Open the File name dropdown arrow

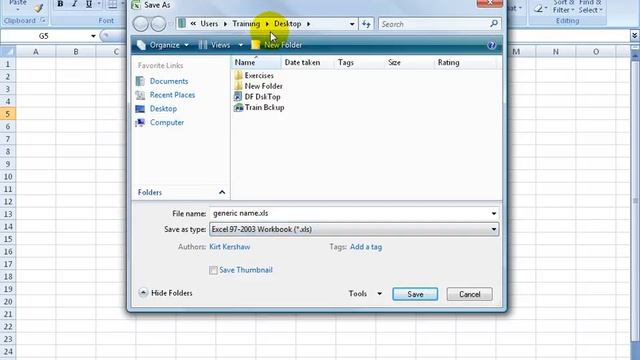coord(494,213)
